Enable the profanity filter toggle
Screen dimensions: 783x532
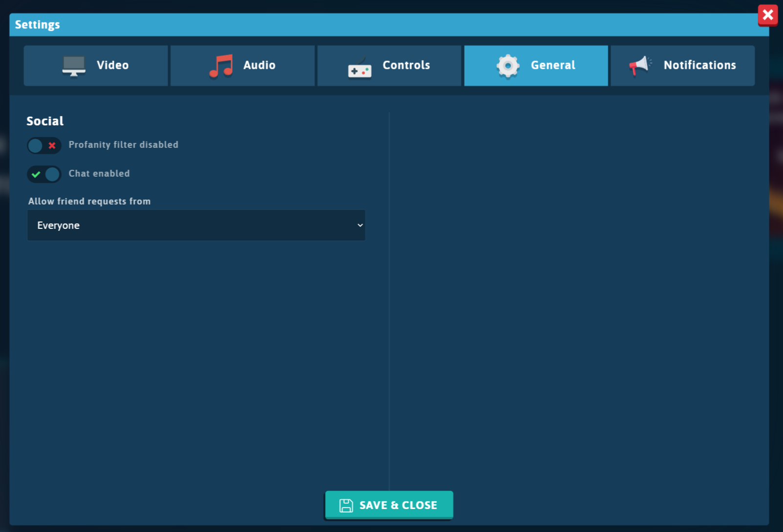tap(44, 145)
